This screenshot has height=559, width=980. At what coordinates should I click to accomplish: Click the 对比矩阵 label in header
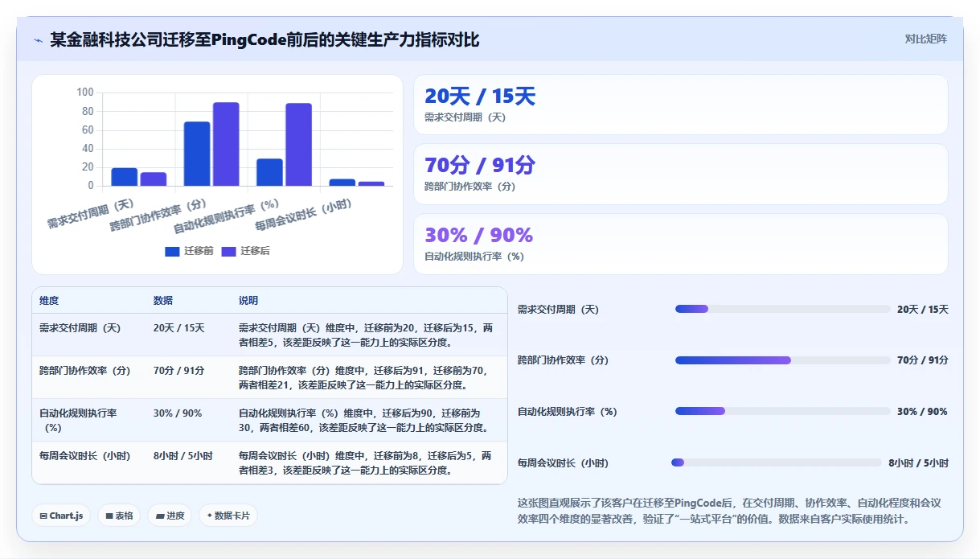coord(926,39)
